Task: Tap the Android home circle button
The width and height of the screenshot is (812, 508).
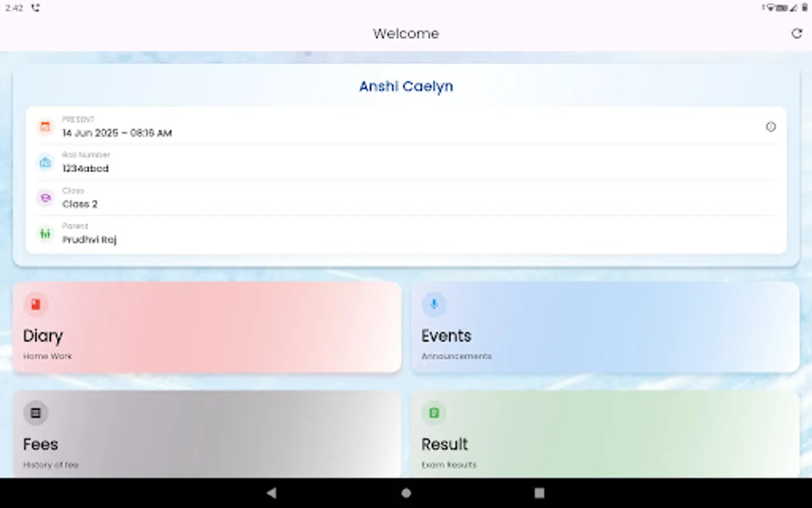Action: [405, 493]
